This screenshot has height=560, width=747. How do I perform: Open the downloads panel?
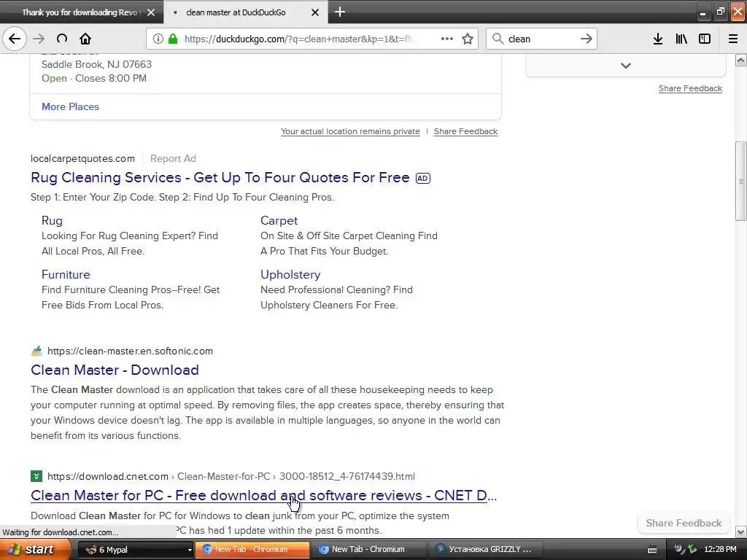coord(658,39)
